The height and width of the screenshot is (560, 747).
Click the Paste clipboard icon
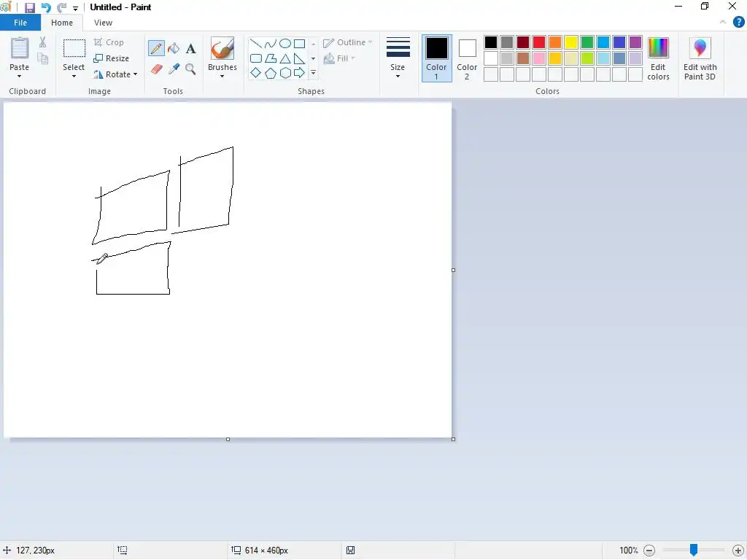[x=20, y=47]
